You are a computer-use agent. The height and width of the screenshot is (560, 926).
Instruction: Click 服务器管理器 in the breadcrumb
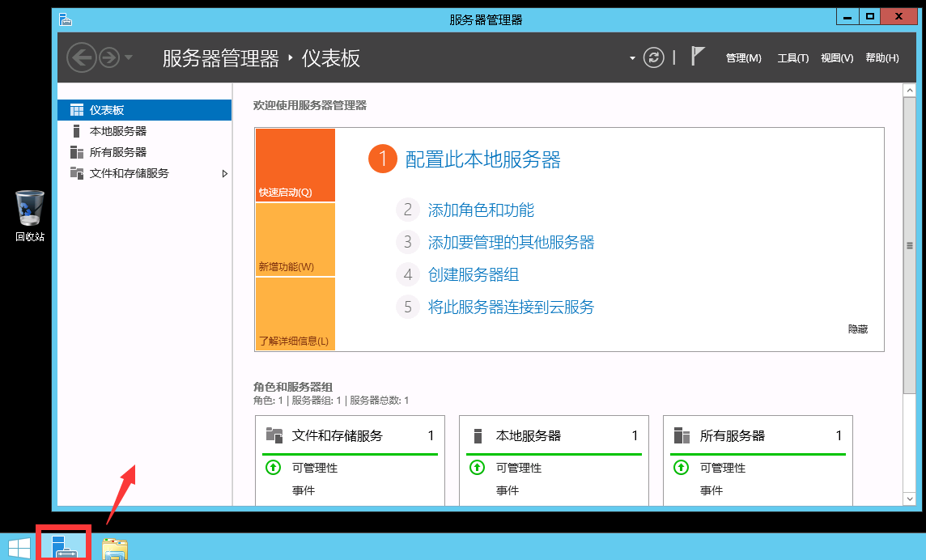pos(220,58)
